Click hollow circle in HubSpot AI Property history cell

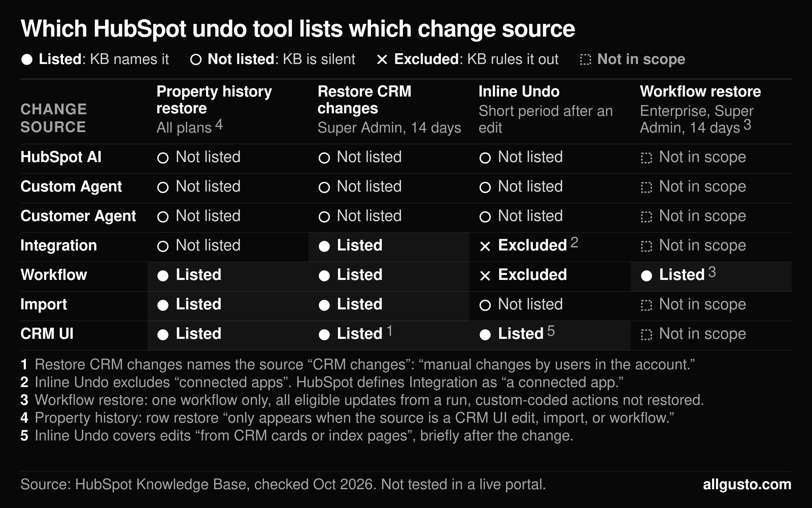[x=163, y=158]
